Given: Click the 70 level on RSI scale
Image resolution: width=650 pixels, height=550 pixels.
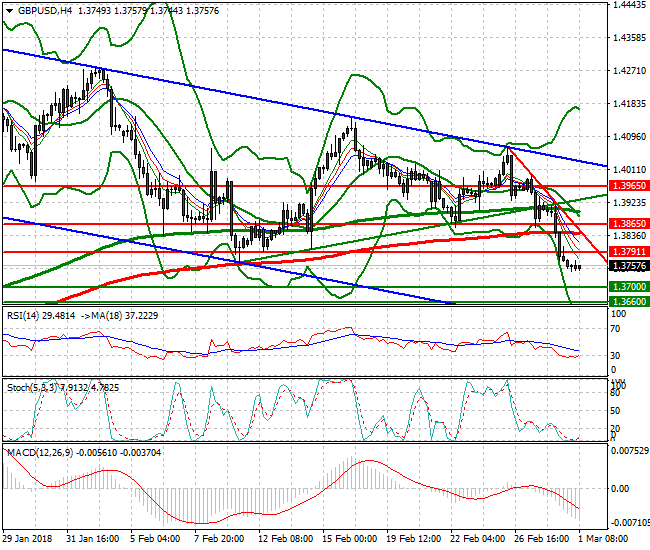Looking at the screenshot, I should [617, 329].
